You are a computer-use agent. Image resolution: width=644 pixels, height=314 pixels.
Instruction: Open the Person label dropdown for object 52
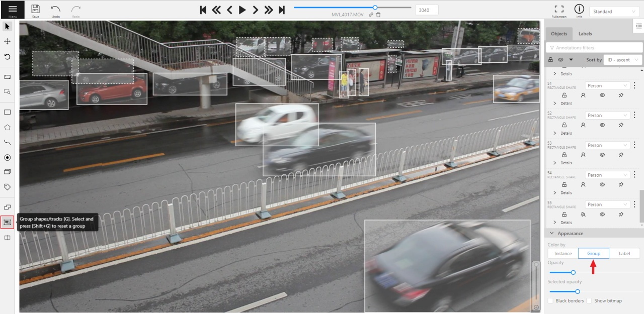(x=607, y=116)
